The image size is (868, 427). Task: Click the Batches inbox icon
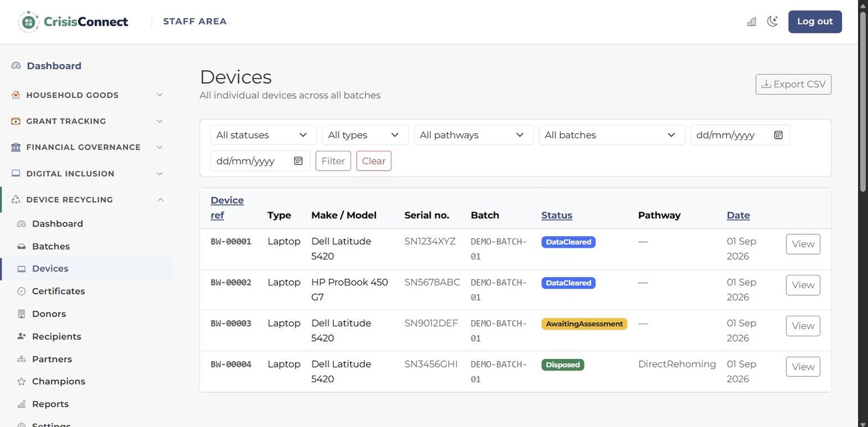coord(21,246)
